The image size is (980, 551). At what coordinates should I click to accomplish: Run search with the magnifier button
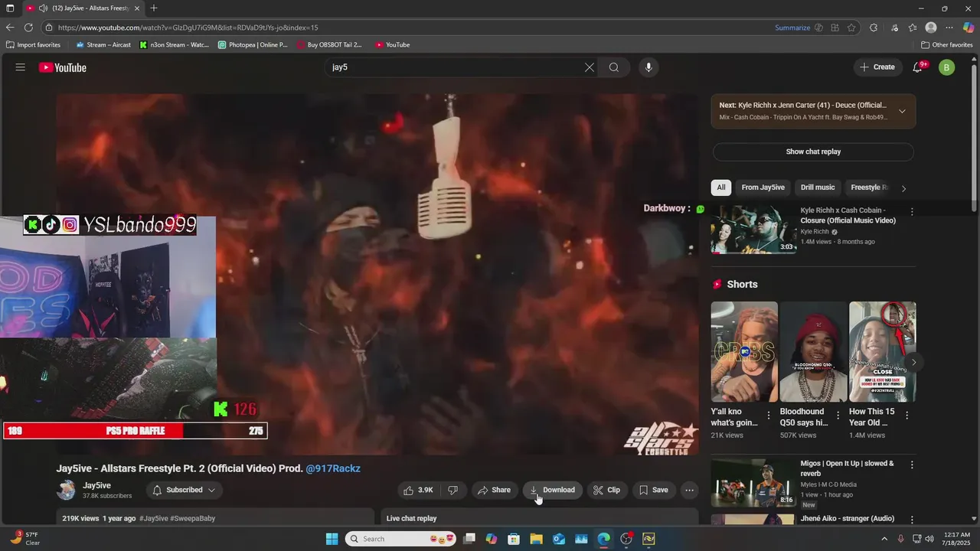click(x=614, y=67)
